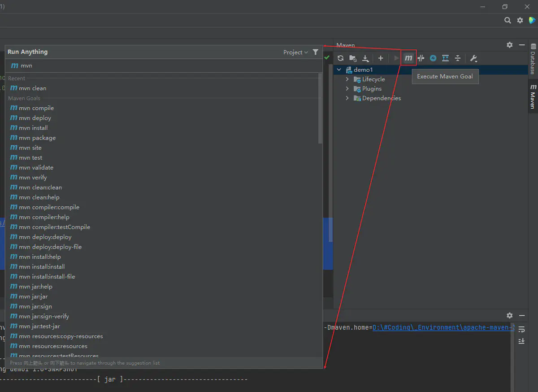The width and height of the screenshot is (538, 392).
Task: Open IDE settings gear in top bar
Action: [520, 20]
